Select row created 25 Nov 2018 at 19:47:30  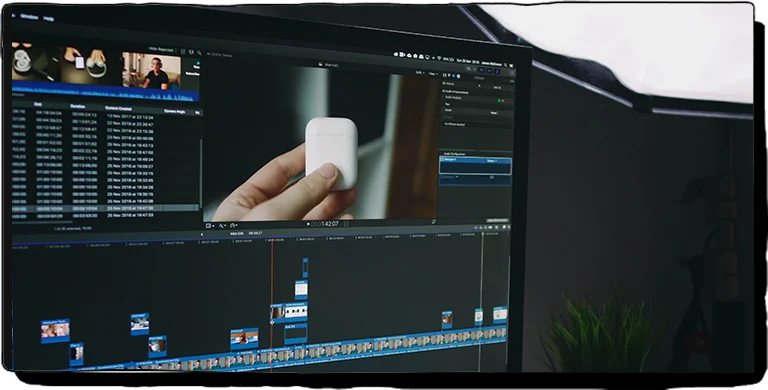pyautogui.click(x=106, y=207)
